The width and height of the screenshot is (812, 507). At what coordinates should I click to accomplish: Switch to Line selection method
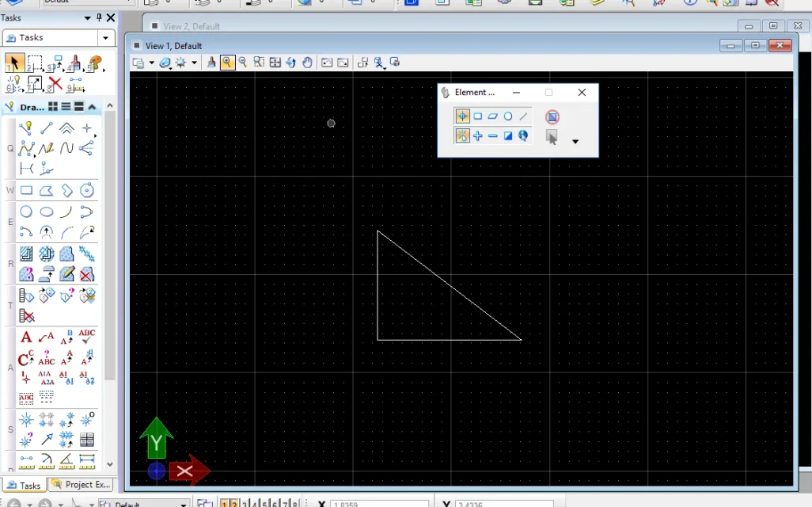524,116
